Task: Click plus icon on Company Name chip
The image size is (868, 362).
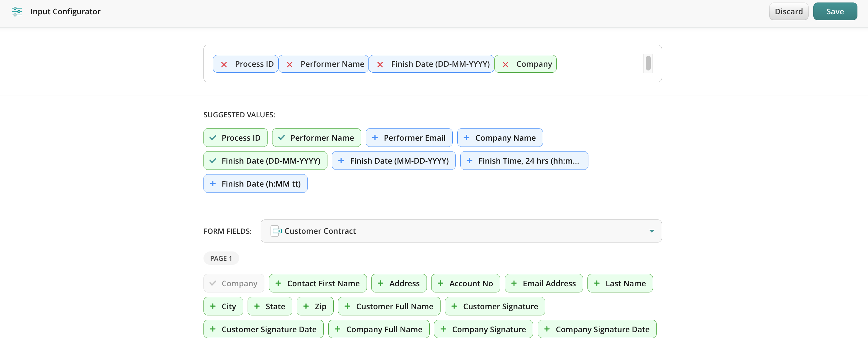Action: coord(466,138)
